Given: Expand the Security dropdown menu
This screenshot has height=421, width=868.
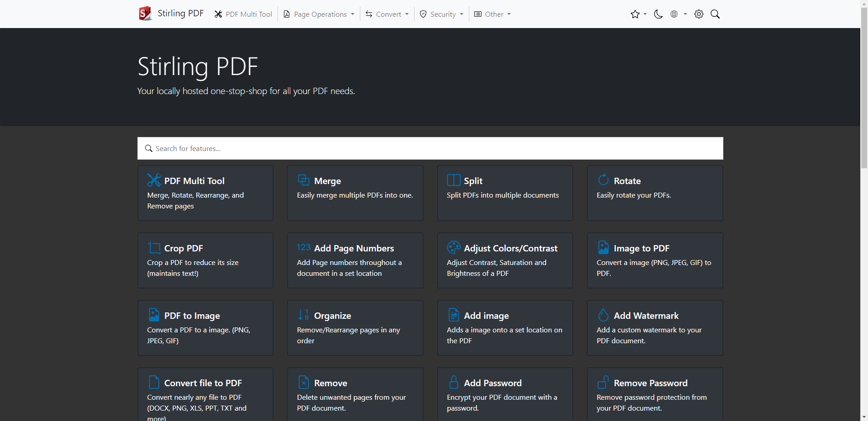Looking at the screenshot, I should 441,14.
